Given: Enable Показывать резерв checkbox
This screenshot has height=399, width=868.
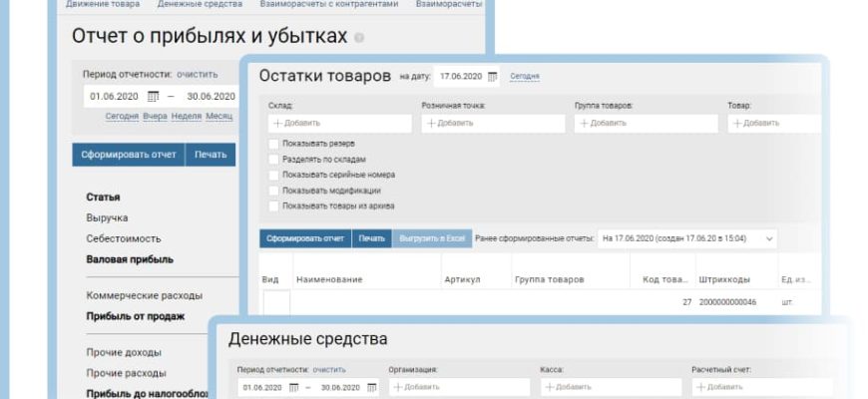Looking at the screenshot, I should click(x=273, y=144).
